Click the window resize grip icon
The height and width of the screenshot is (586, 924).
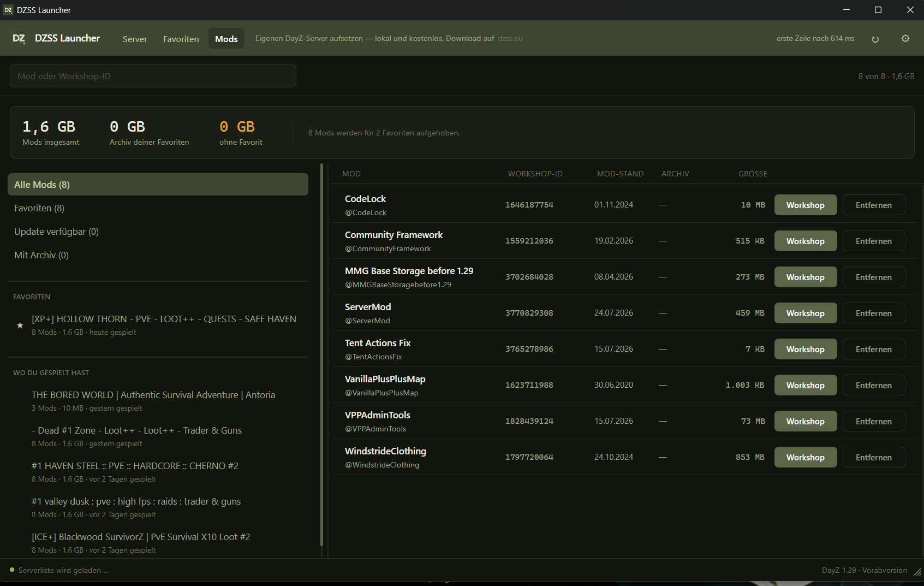(x=917, y=571)
